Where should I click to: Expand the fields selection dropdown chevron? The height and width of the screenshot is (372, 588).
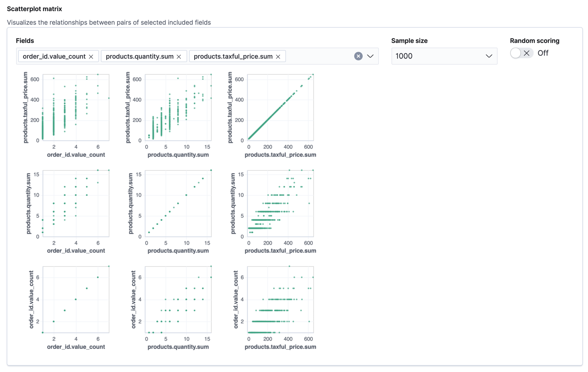(370, 56)
